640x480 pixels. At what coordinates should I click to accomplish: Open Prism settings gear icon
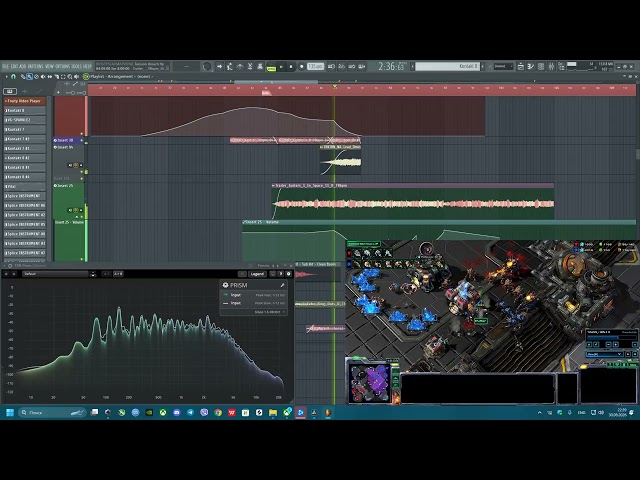(289, 274)
